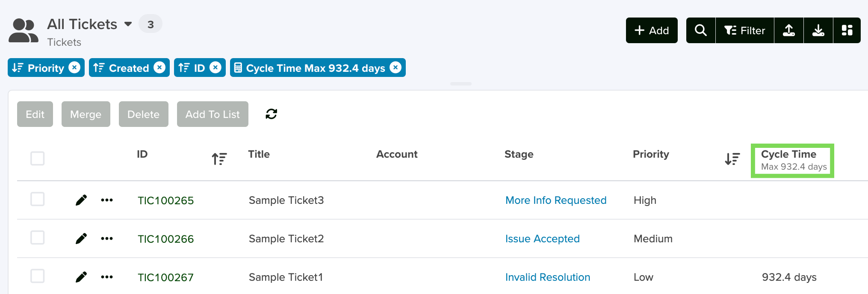Sort by the ID column sort icon
The height and width of the screenshot is (294, 868).
(219, 159)
